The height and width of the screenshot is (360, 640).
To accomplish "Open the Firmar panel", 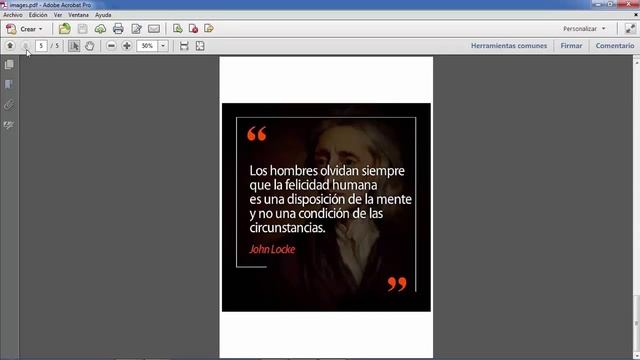I will point(571,46).
